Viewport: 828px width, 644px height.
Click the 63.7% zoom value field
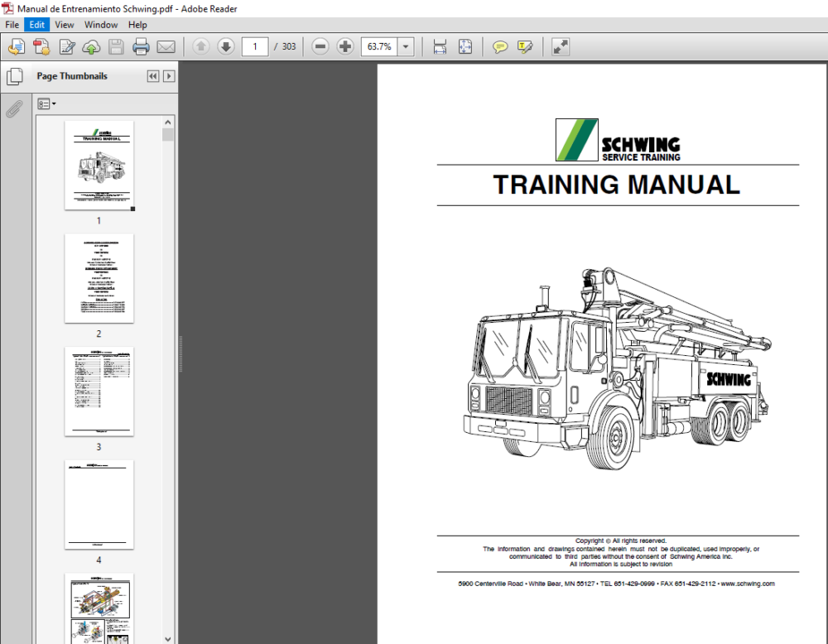[x=379, y=46]
